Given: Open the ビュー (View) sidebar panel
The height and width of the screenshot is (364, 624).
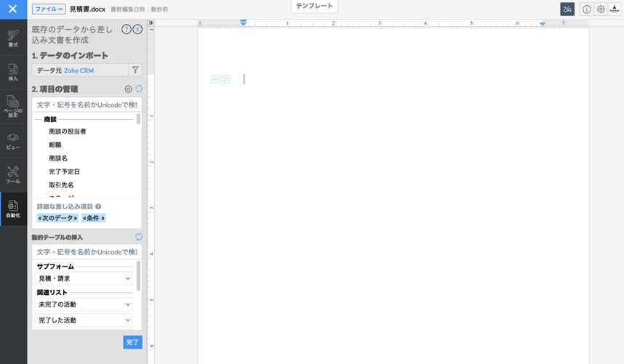Looking at the screenshot, I should [x=13, y=140].
